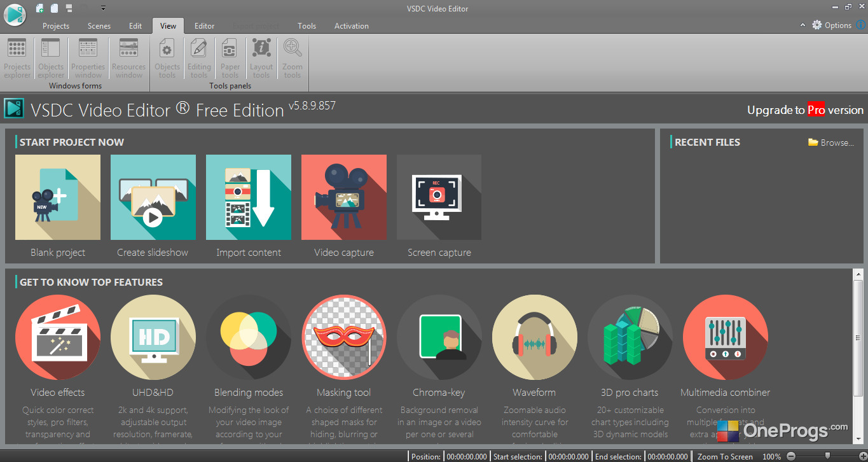Collapse the ribbon with the chevron arrow
The image size is (868, 462).
tap(803, 25)
